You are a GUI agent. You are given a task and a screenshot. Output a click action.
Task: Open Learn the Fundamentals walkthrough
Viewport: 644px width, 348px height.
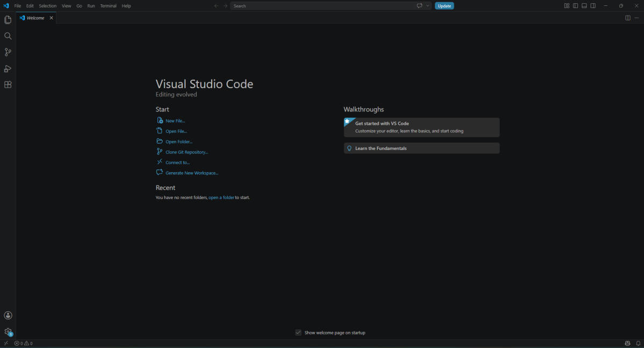pyautogui.click(x=422, y=148)
